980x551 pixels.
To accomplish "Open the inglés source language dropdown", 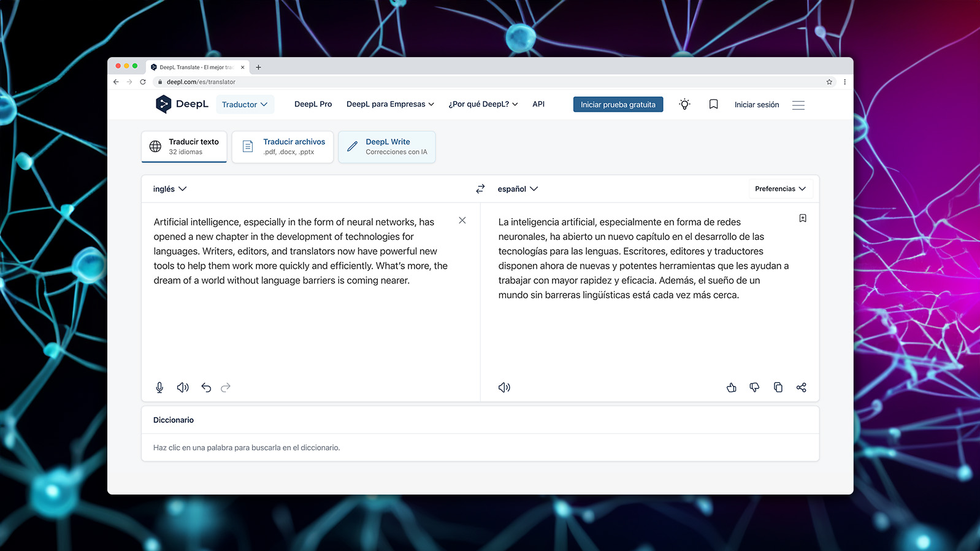I will click(x=169, y=189).
